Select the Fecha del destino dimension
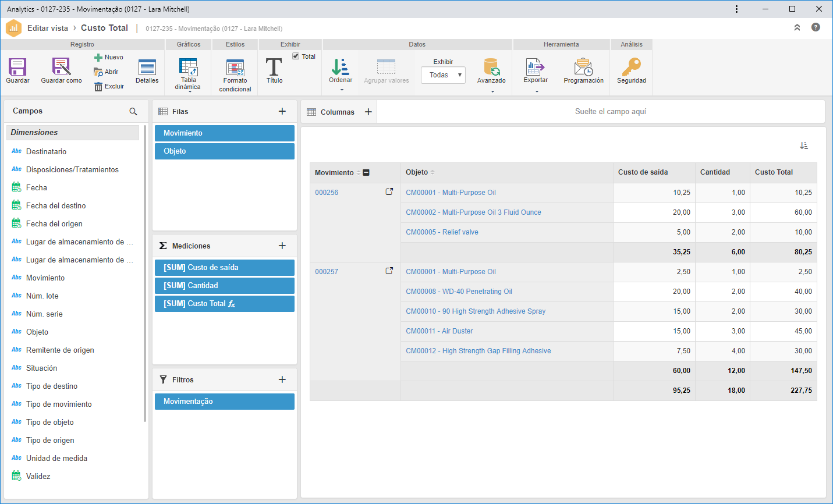Viewport: 833px width, 504px height. (x=56, y=205)
